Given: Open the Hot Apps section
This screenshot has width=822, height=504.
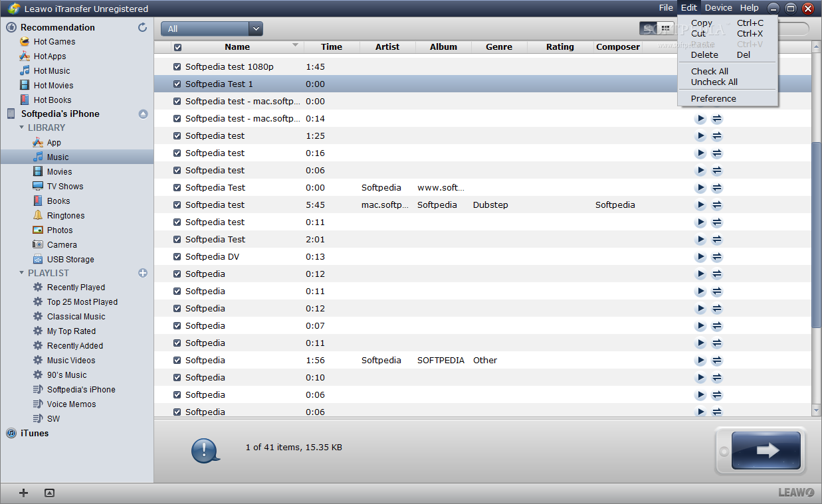Looking at the screenshot, I should (50, 56).
